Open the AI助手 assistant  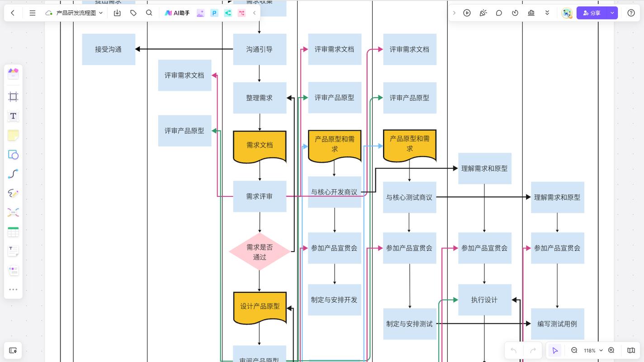pos(177,13)
